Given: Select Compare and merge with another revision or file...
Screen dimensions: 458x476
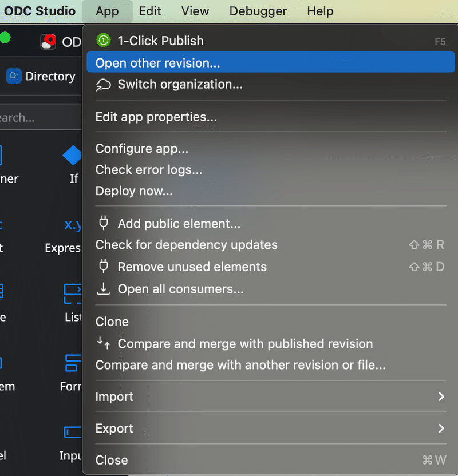Looking at the screenshot, I should 271,365.
